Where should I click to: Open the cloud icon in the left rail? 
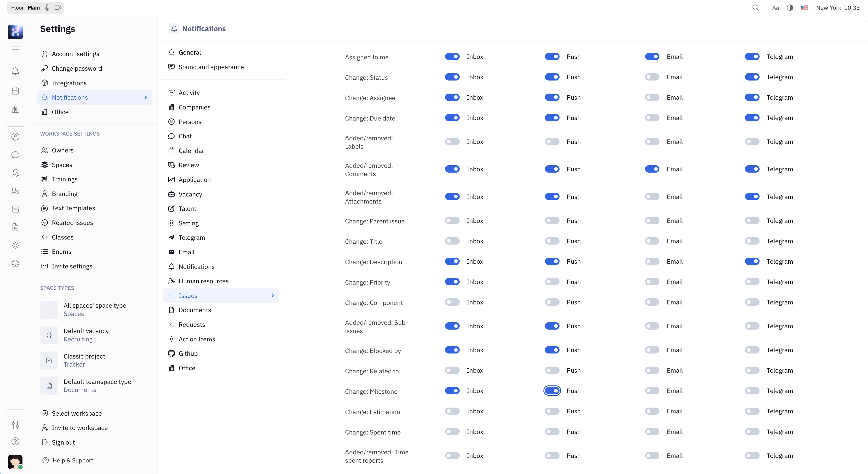click(x=16, y=263)
